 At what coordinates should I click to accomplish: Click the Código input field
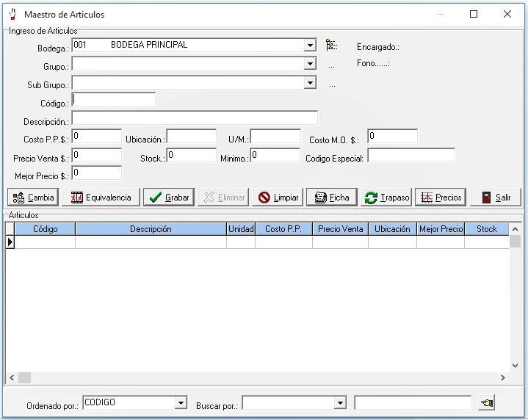point(114,100)
